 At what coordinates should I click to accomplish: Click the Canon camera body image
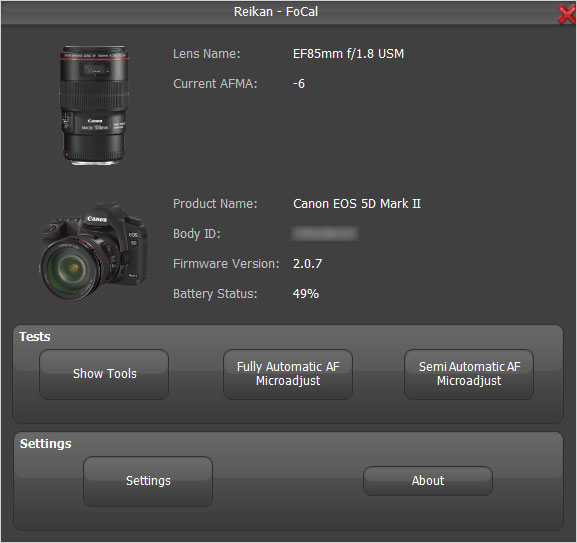[94, 251]
